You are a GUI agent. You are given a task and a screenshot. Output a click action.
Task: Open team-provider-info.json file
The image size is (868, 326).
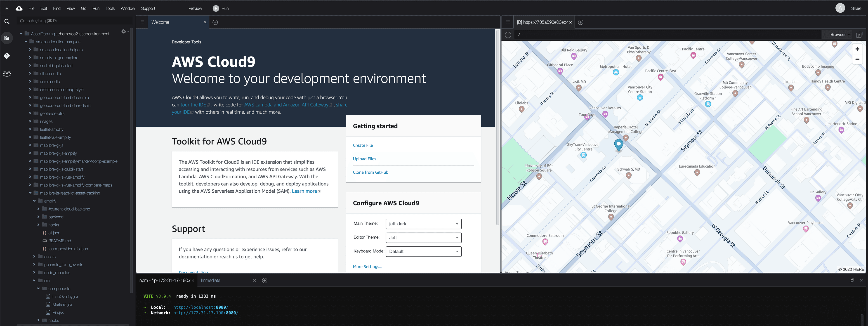(68, 249)
